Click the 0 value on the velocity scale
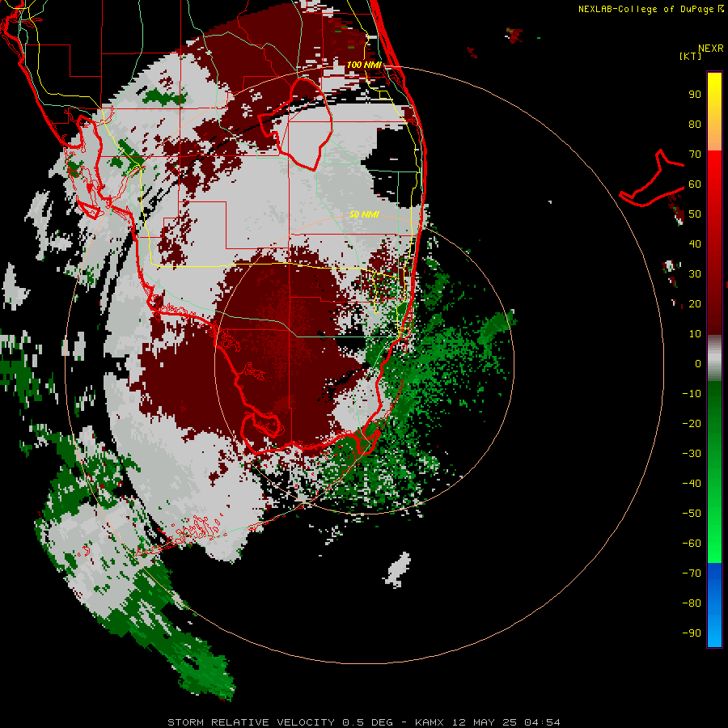This screenshot has width=728, height=728. click(698, 364)
